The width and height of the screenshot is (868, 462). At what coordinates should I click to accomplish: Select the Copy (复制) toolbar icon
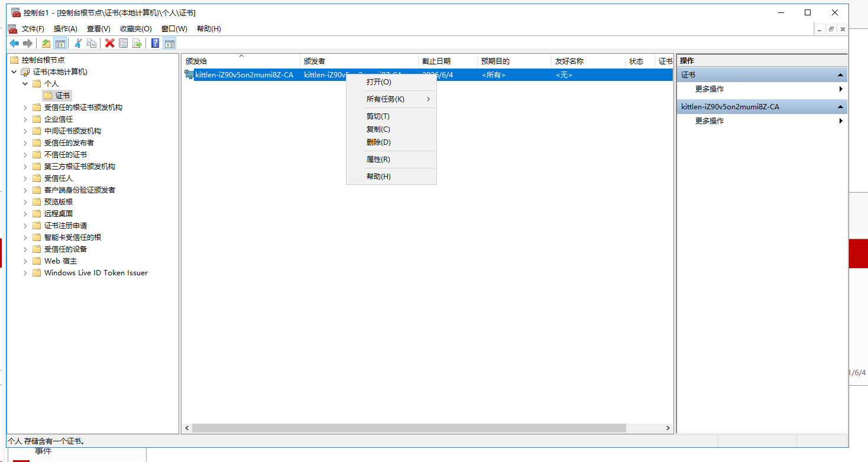click(92, 43)
